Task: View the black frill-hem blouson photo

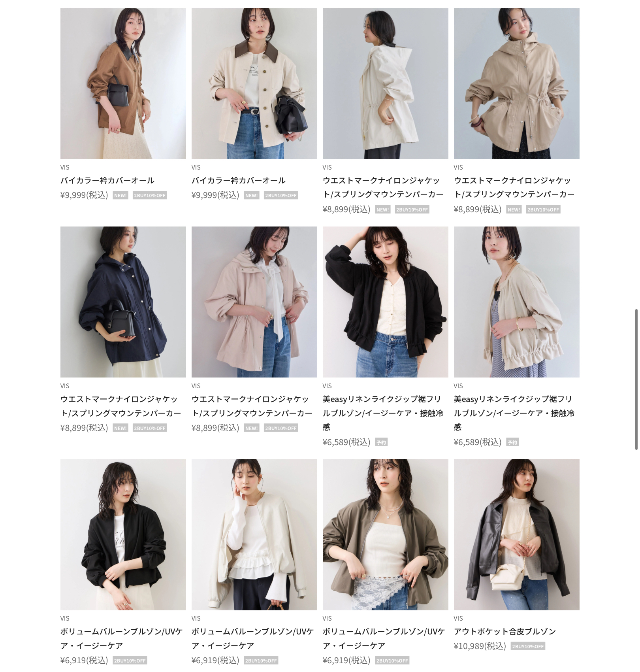Action: pos(385,302)
